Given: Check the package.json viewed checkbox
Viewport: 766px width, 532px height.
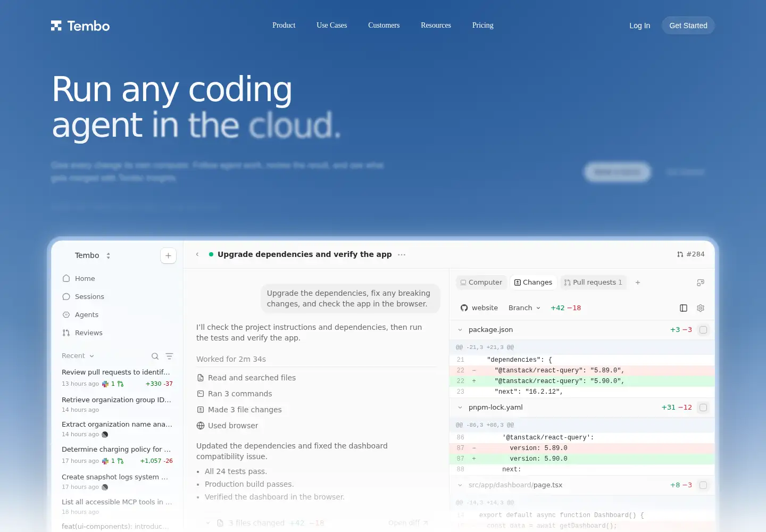Looking at the screenshot, I should pos(703,330).
